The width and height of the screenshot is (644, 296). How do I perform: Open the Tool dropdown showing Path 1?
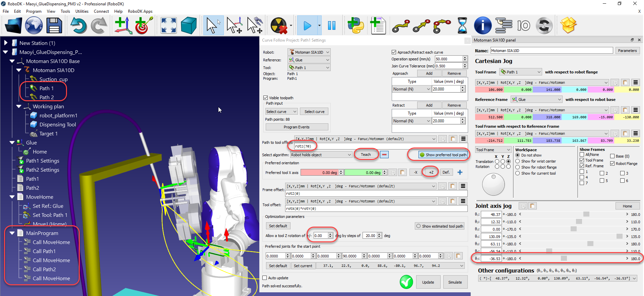coord(309,68)
